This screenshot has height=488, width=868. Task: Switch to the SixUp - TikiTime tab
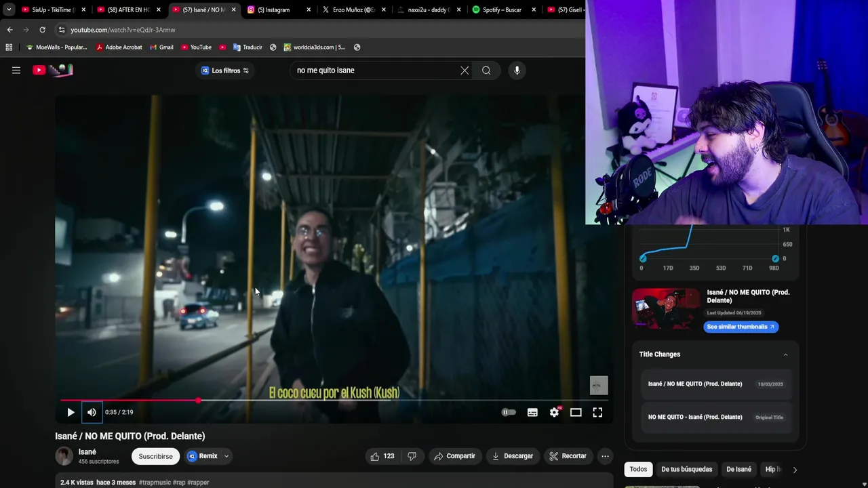(x=53, y=9)
